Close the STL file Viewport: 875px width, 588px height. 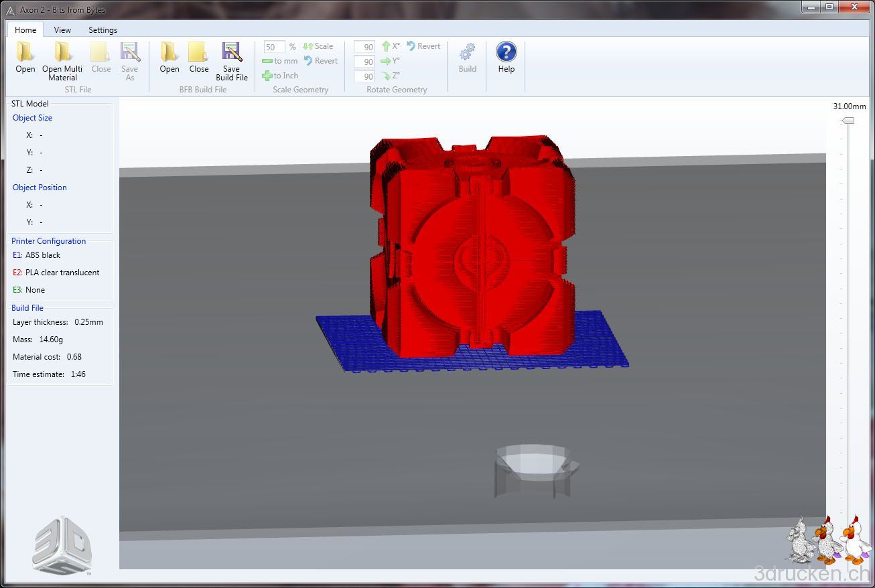[101, 58]
